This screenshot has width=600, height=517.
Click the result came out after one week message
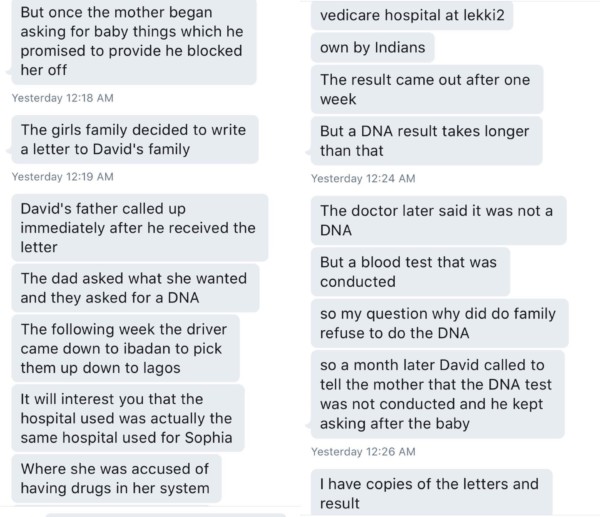pyautogui.click(x=427, y=89)
